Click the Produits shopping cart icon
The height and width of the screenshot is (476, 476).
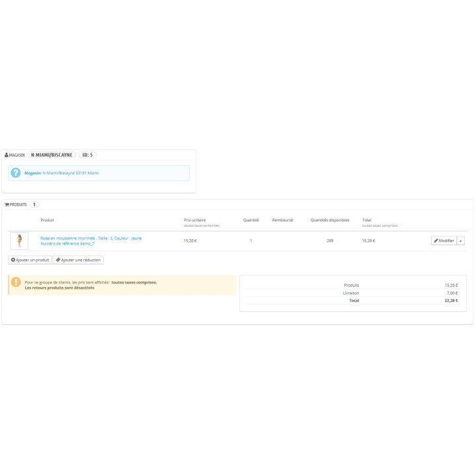[x=7, y=204]
